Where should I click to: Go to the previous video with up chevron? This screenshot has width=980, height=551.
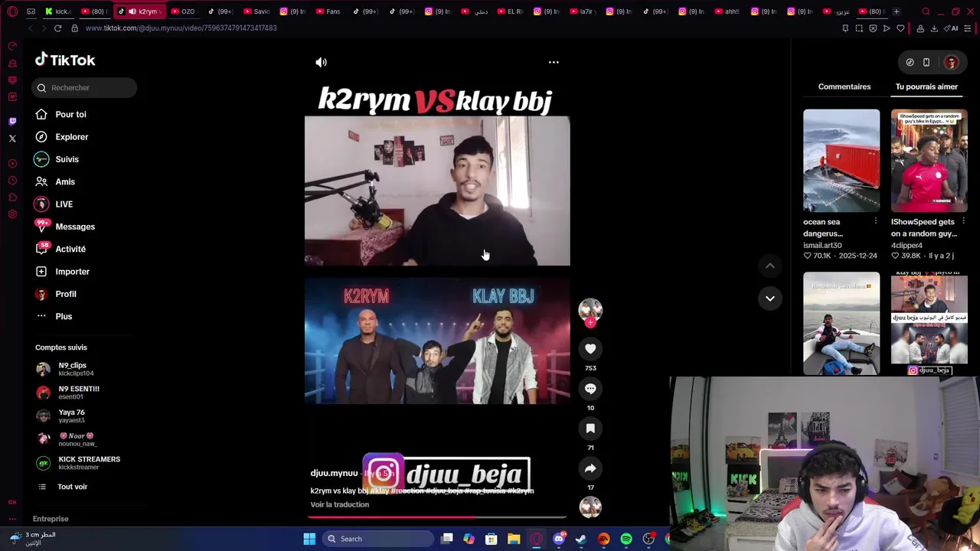(770, 266)
